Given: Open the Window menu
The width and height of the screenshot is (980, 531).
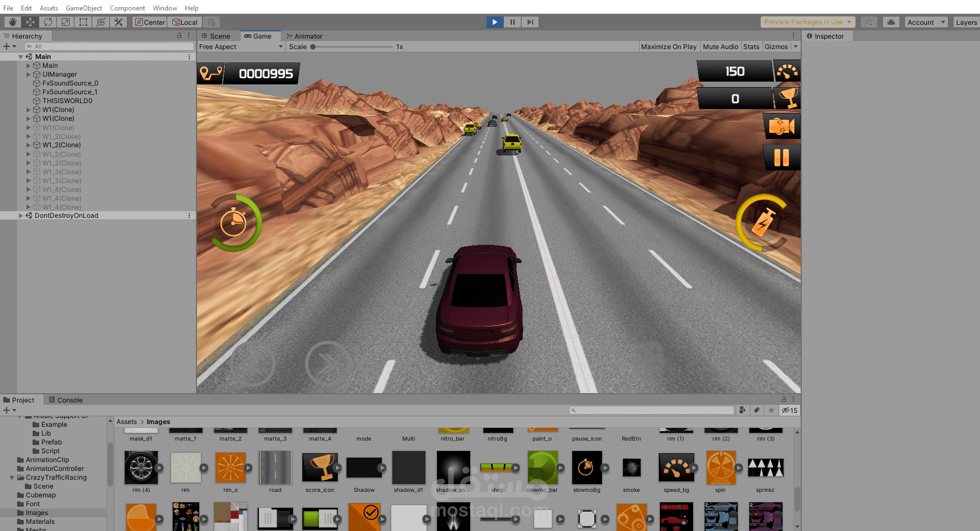Looking at the screenshot, I should point(165,8).
